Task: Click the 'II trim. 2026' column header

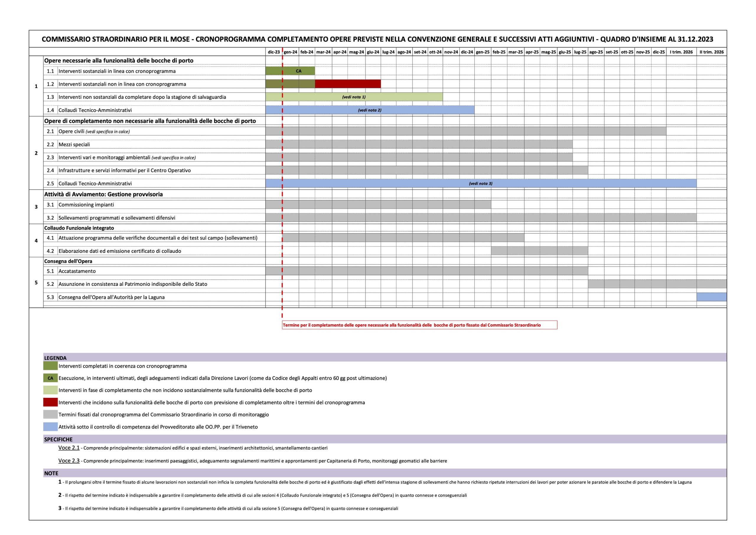Action: [x=711, y=52]
